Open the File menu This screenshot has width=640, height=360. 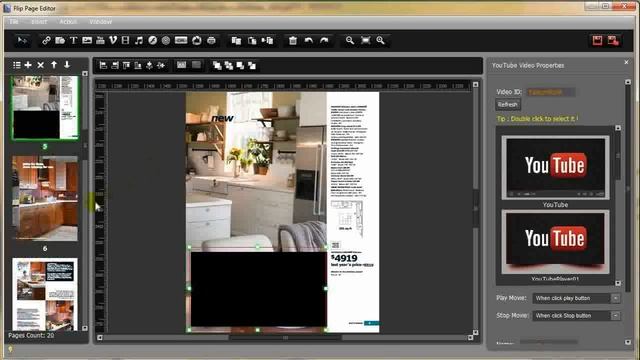click(x=13, y=21)
